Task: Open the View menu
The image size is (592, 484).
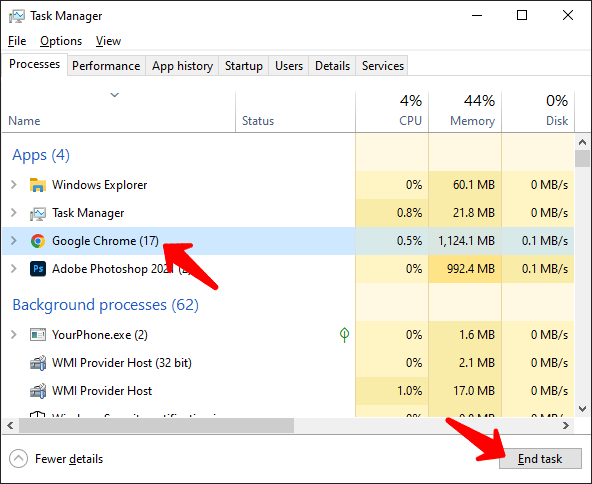Action: pos(108,41)
